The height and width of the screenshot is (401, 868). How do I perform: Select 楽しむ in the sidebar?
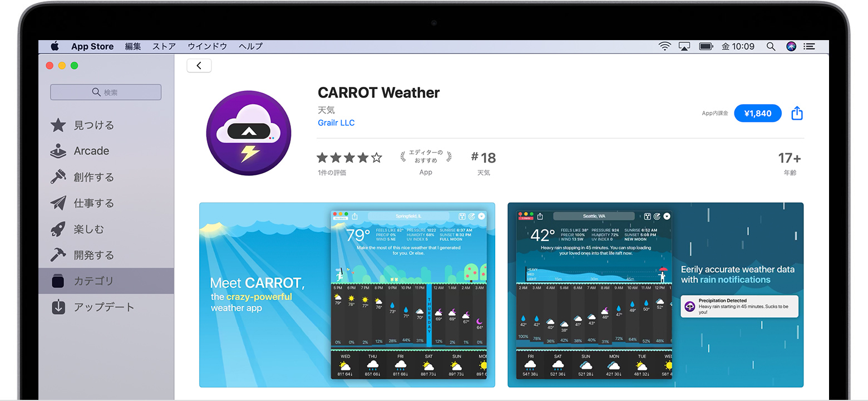[106, 229]
